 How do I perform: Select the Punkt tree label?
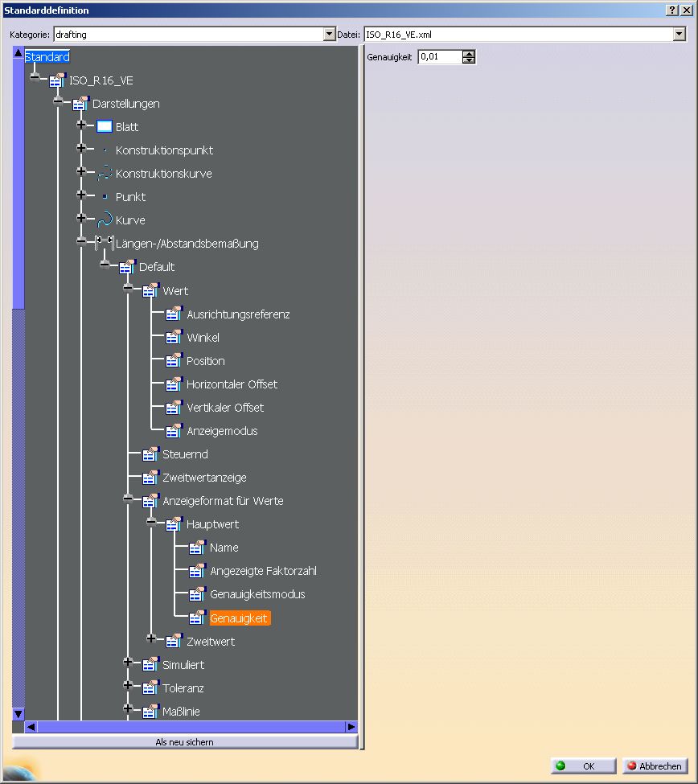point(130,196)
